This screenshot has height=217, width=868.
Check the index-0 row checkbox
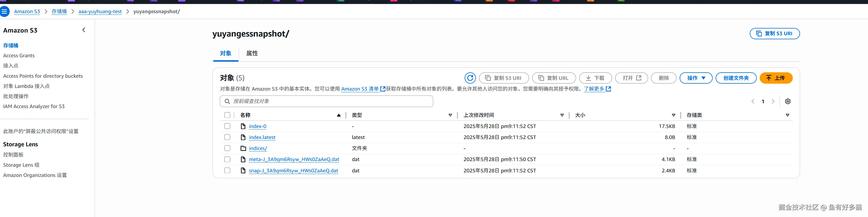(227, 126)
